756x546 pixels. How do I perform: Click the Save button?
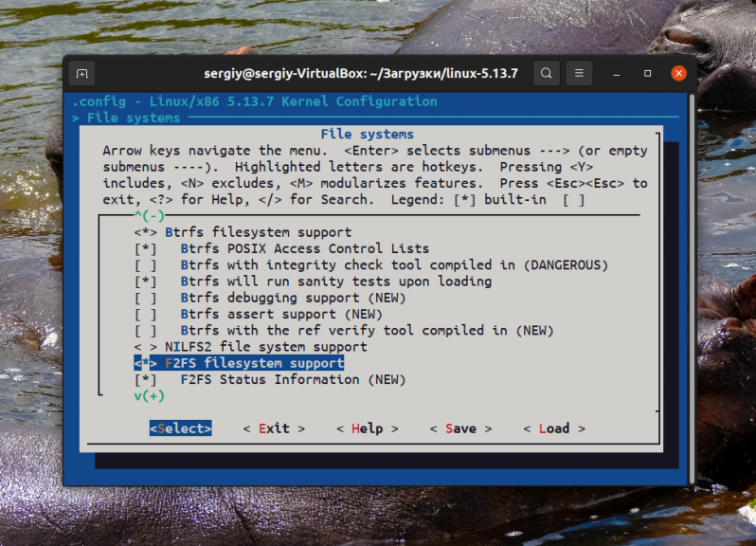pos(461,428)
